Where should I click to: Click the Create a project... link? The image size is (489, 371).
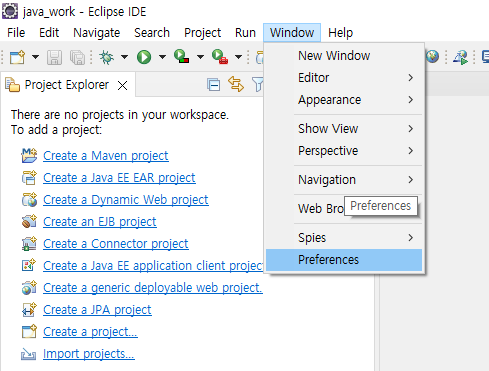90,332
